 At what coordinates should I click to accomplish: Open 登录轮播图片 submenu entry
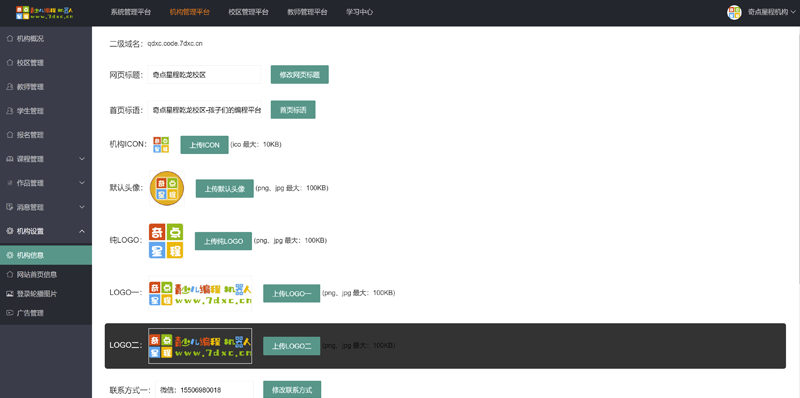[46, 294]
